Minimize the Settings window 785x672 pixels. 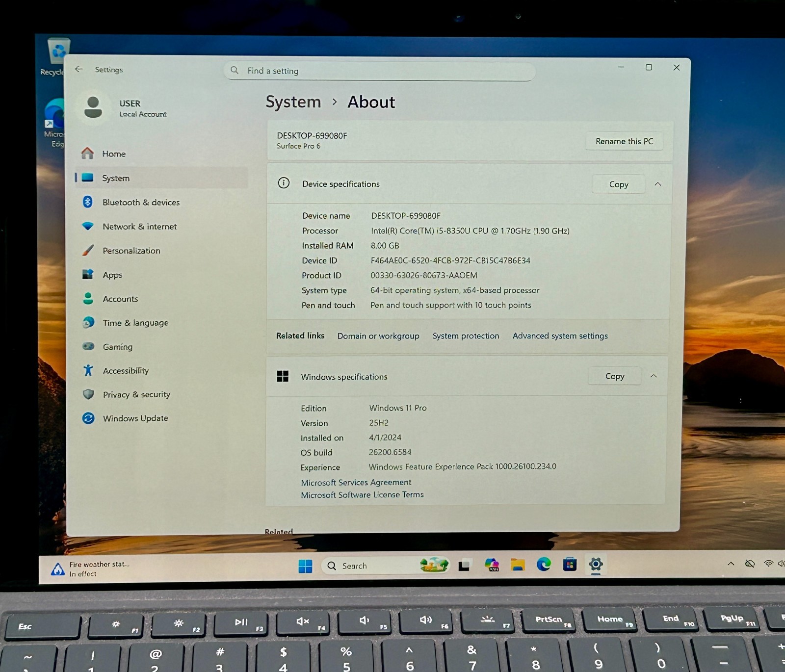coord(621,67)
